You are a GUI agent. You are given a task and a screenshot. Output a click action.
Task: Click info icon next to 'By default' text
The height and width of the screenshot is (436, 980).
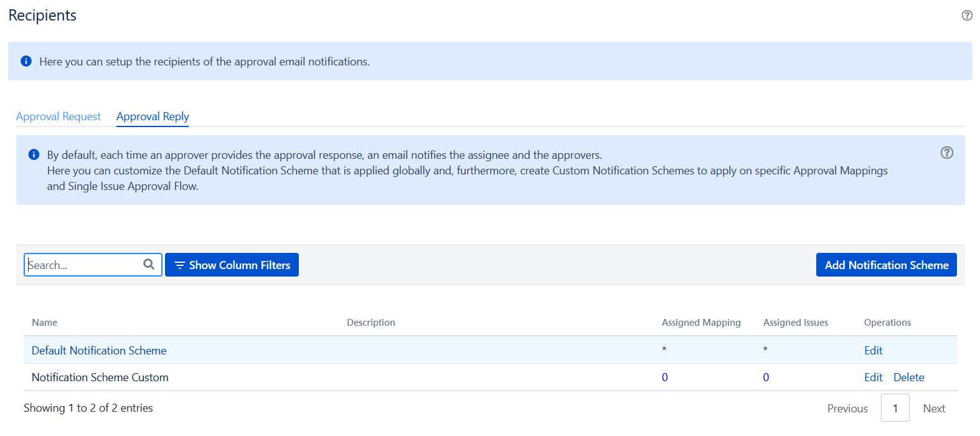pyautogui.click(x=34, y=154)
